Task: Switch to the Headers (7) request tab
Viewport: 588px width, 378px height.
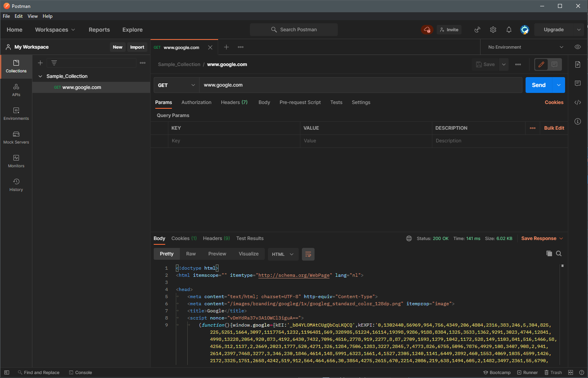Action: [x=234, y=102]
